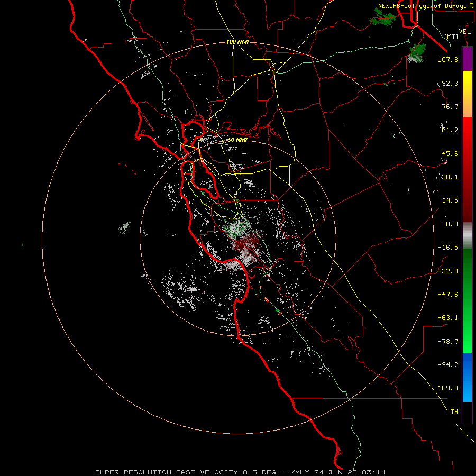Click the 50 NMI range ring label
Image resolution: width=476 pixels, height=476 pixels.
(x=237, y=140)
